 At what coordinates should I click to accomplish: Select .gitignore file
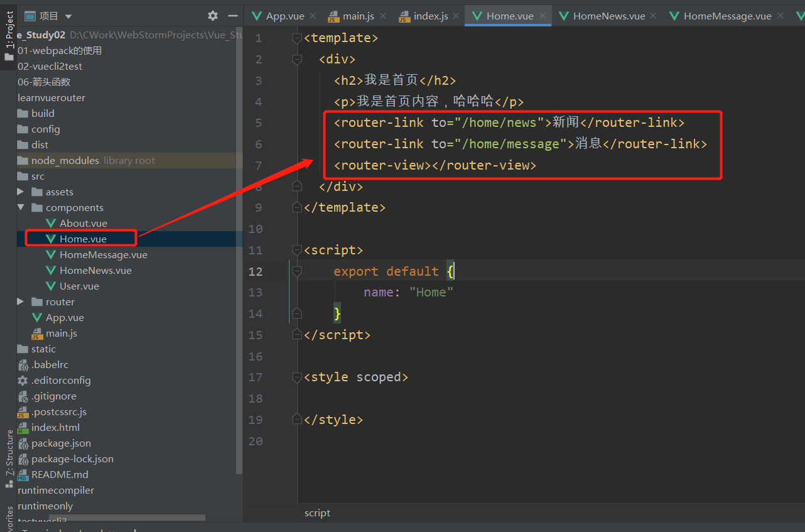54,396
